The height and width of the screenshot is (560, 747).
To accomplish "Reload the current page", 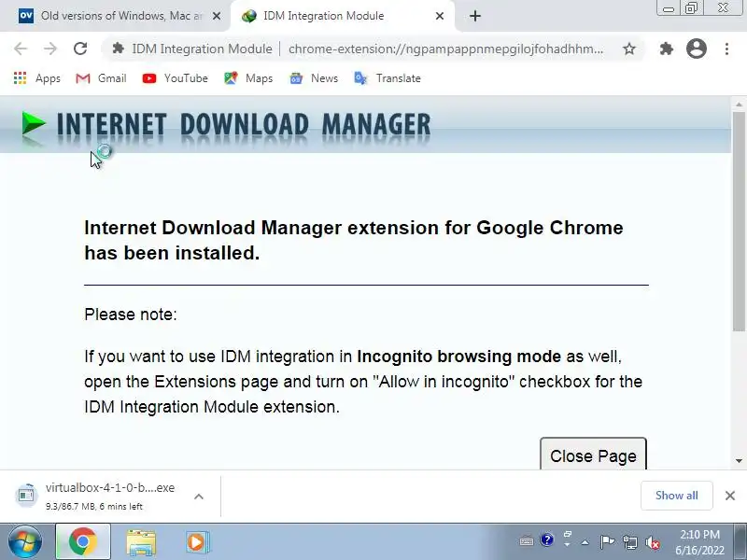I will point(80,49).
